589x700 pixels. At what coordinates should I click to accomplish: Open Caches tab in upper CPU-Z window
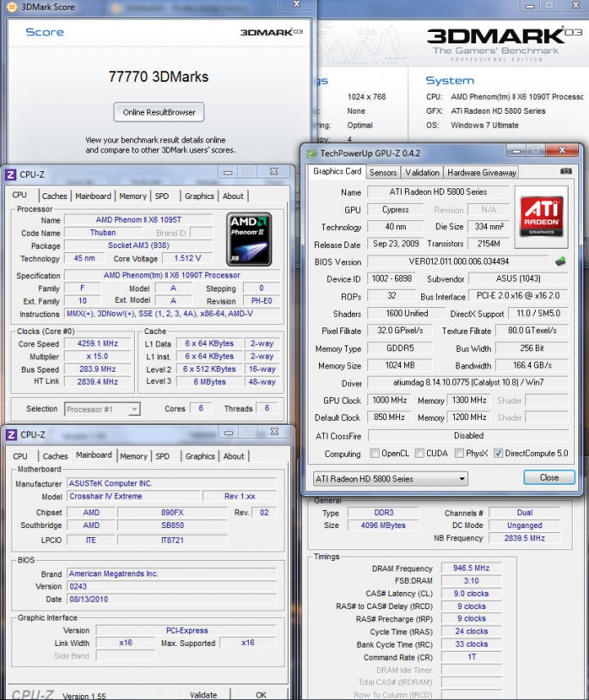coord(55,196)
